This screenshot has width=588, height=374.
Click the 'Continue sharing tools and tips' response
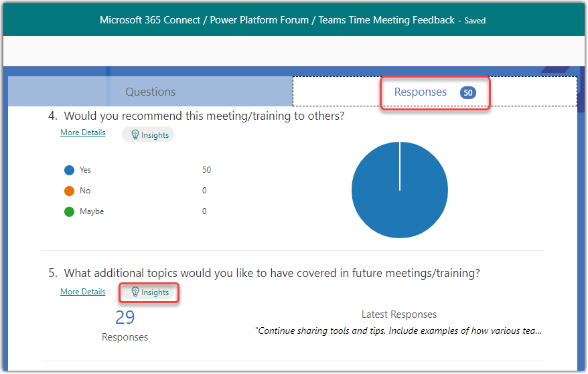398,331
